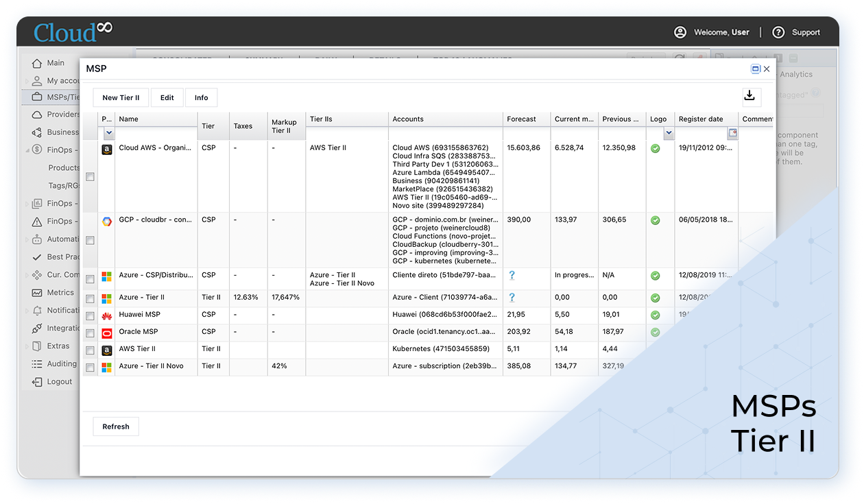Open the Register date calendar filter
The width and height of the screenshot is (864, 504).
click(732, 133)
